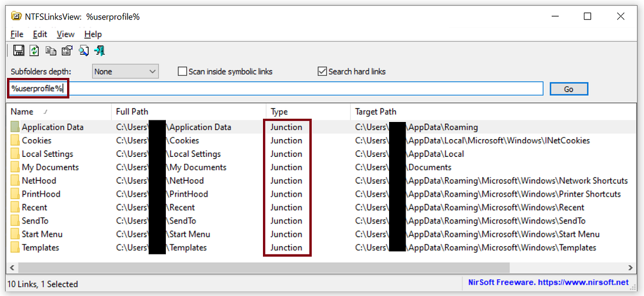Click the Application Data full path cell
Viewport: 644px width, 296px height.
coord(174,127)
